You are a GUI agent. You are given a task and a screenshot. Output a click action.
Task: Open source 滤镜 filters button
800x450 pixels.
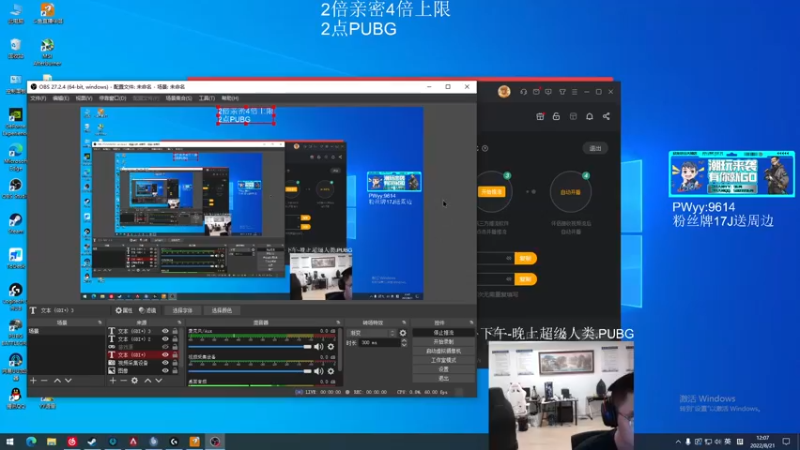(x=148, y=310)
